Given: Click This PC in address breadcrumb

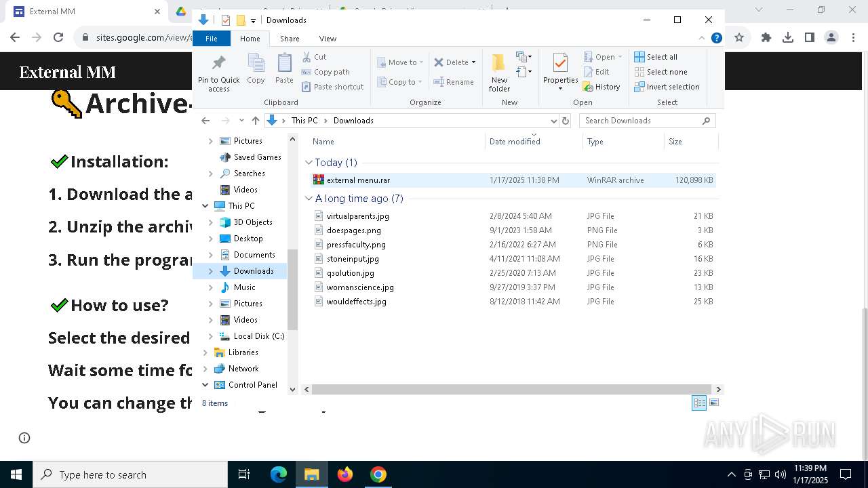Looking at the screenshot, I should (304, 121).
